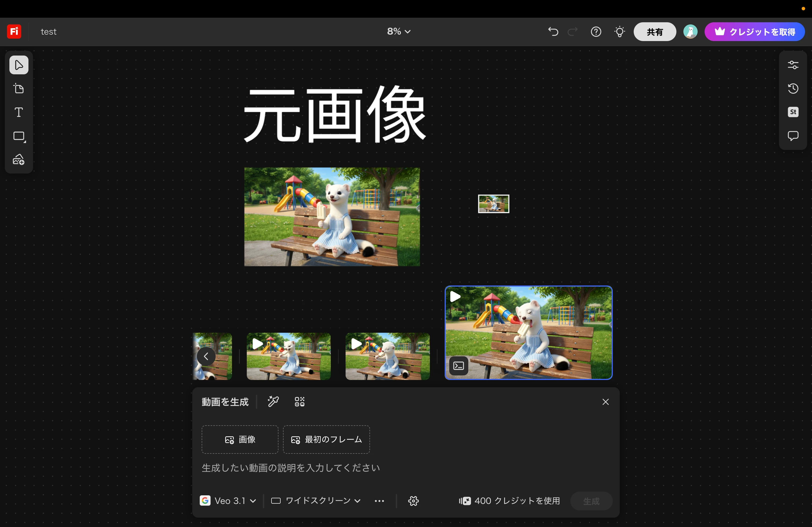812x527 pixels.
Task: Click the クレジットを取得 button
Action: pyautogui.click(x=754, y=32)
